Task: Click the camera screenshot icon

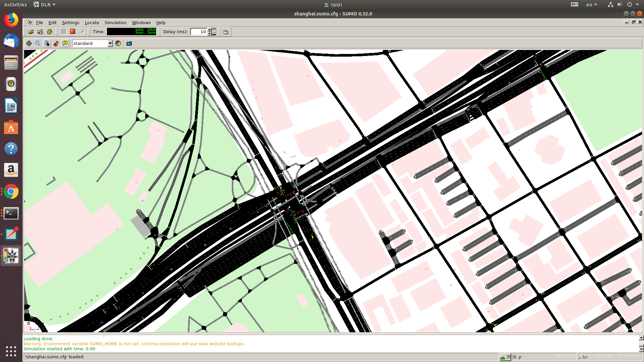Action: tap(129, 44)
